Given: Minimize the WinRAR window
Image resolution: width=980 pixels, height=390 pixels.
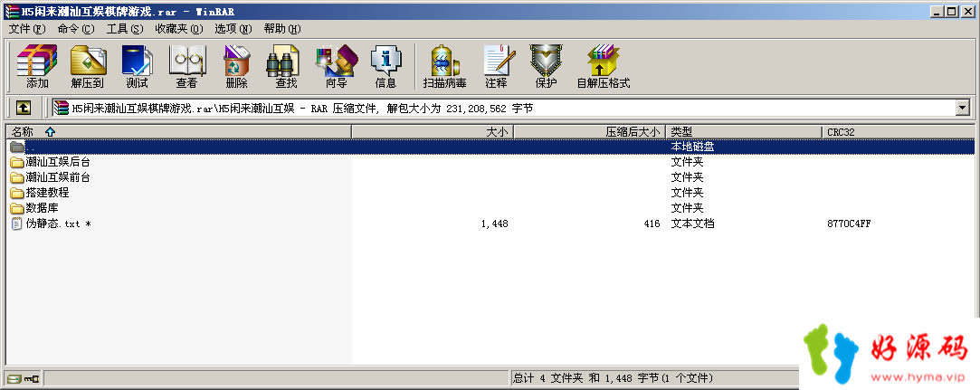Looking at the screenshot, I should click(x=937, y=11).
